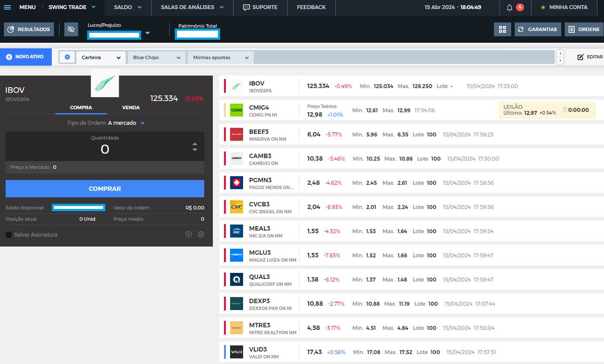Switch to the VENDA tab
The width and height of the screenshot is (604, 364).
click(x=131, y=108)
